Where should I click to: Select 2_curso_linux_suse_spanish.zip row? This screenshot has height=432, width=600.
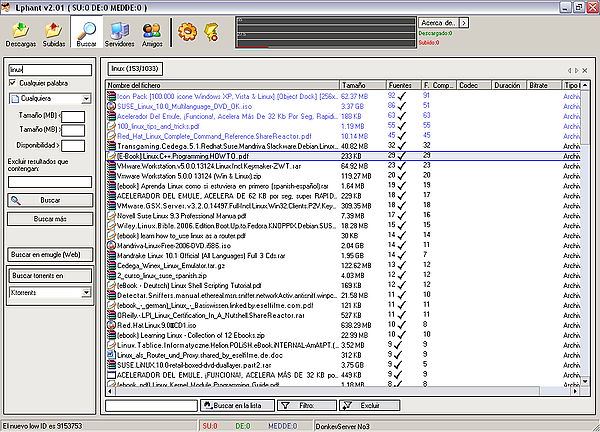(x=343, y=276)
